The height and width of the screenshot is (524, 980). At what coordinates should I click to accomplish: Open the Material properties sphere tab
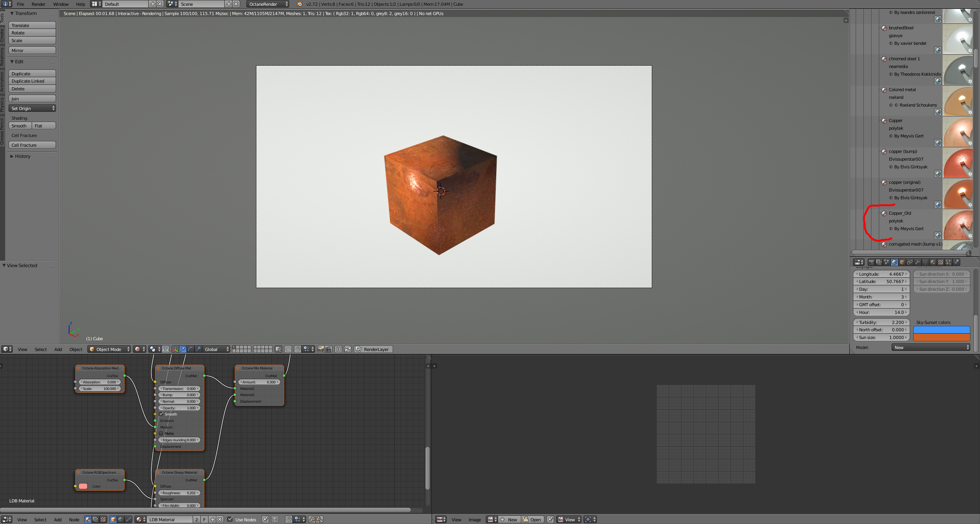pos(933,262)
